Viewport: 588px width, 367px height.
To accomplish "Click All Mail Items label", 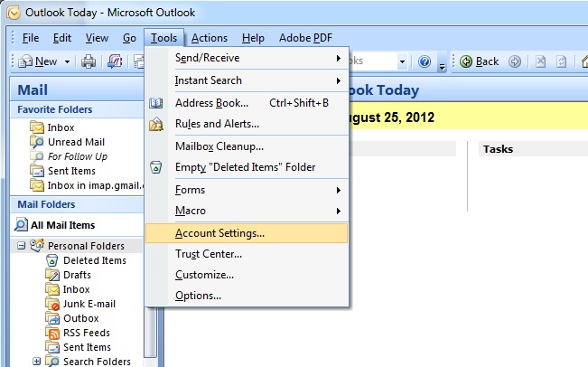I will click(x=62, y=225).
